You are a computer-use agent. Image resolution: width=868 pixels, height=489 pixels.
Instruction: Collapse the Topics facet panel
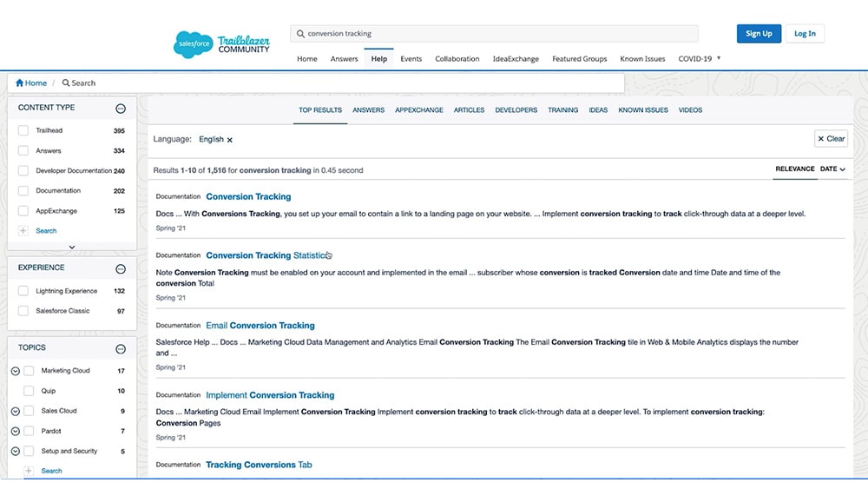121,348
